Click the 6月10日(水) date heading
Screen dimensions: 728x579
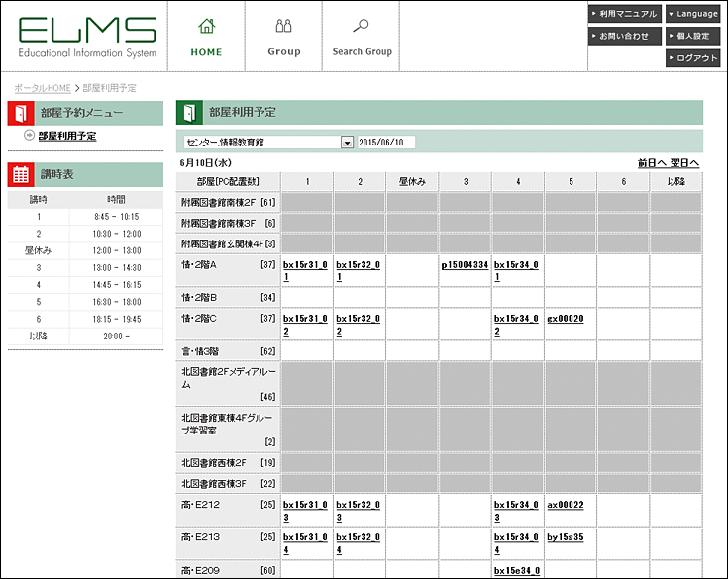206,163
